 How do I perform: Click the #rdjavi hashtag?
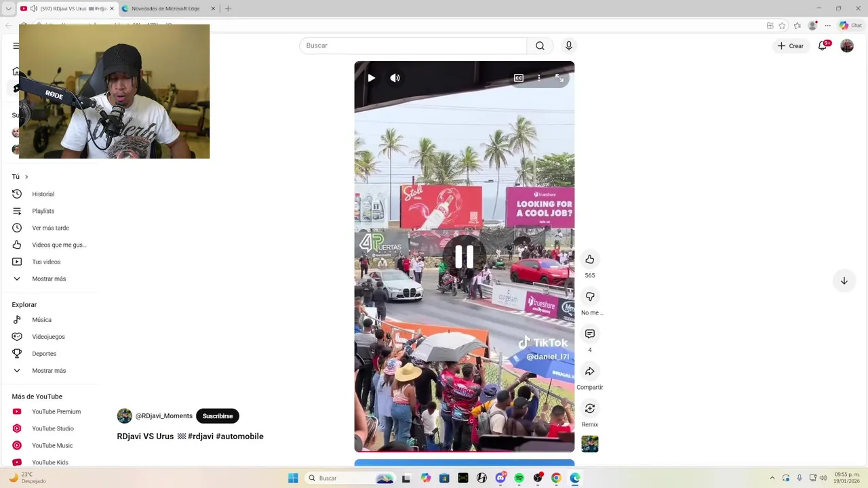201,436
